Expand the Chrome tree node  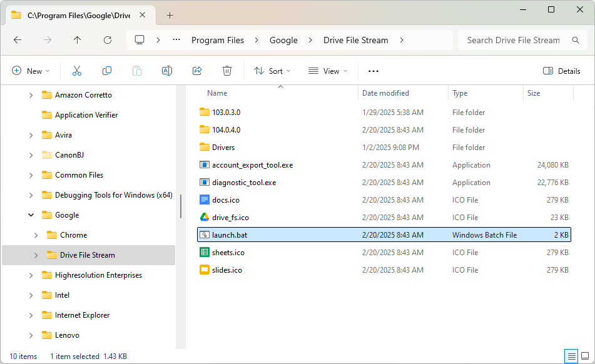[x=36, y=235]
